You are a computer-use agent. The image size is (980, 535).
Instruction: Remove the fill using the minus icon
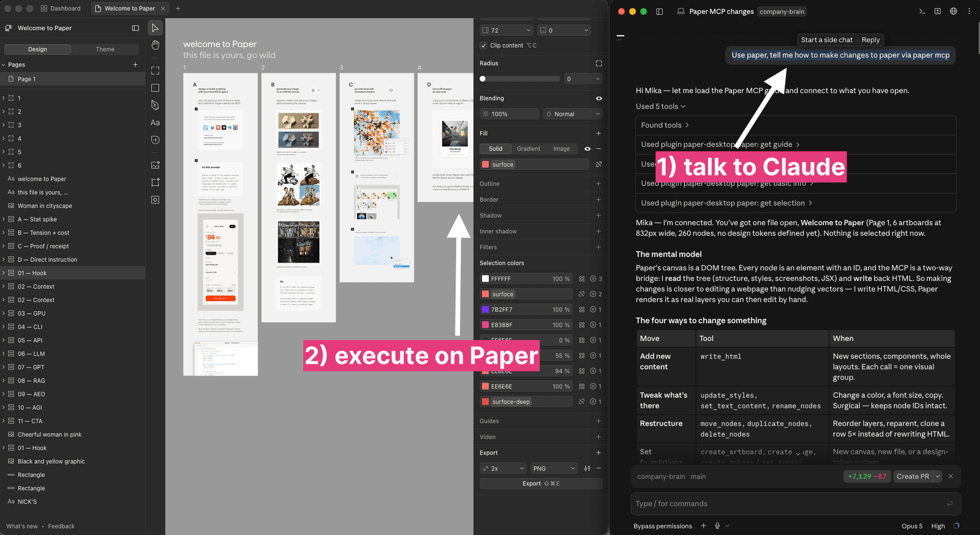[598, 149]
